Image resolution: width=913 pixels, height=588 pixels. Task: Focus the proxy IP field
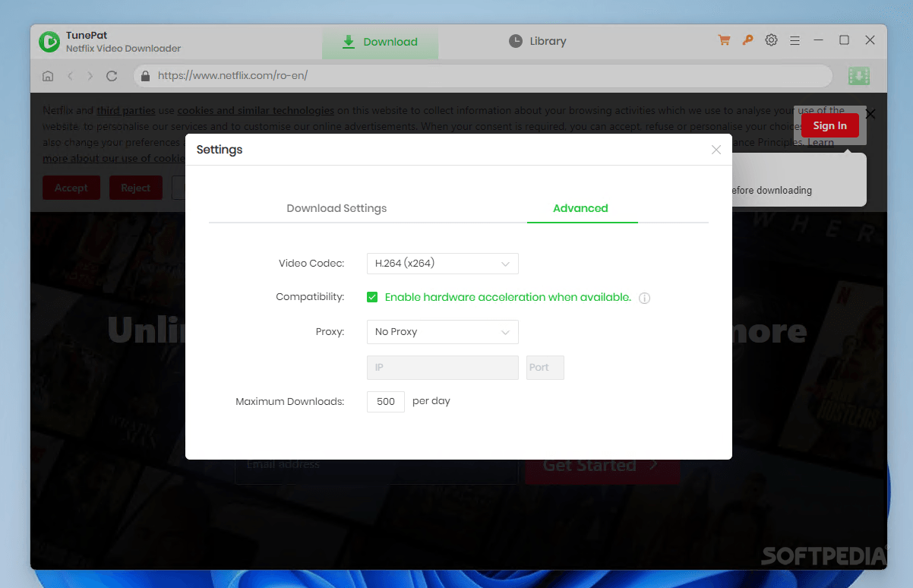click(x=442, y=368)
